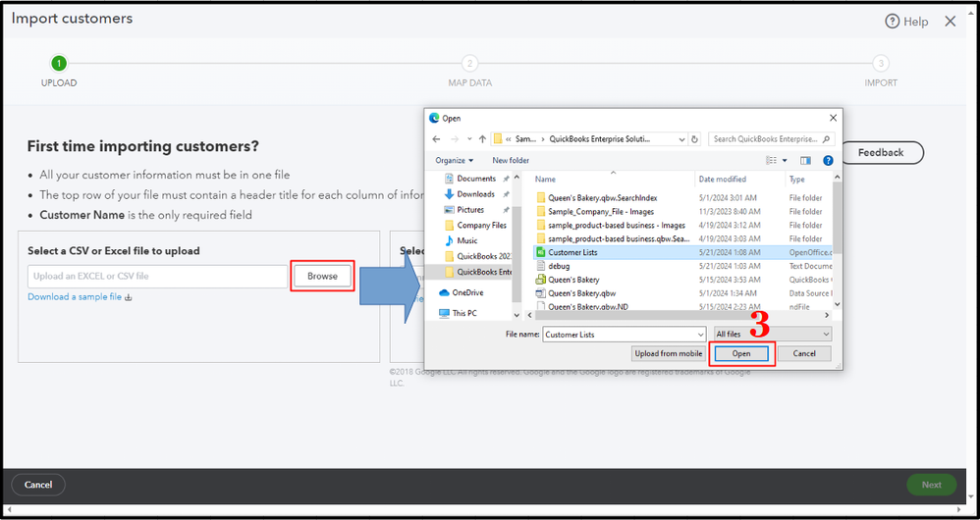Select Pictures in the navigation pane
The height and width of the screenshot is (520, 980).
(x=470, y=210)
